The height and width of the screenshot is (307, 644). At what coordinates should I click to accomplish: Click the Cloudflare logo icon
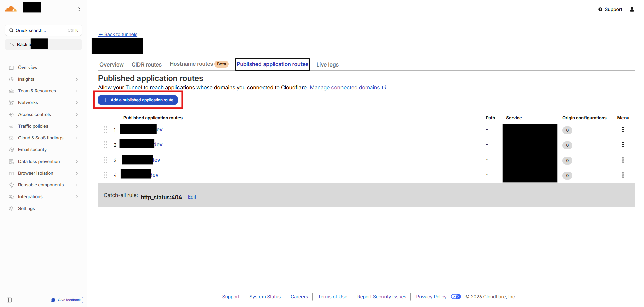coord(10,9)
